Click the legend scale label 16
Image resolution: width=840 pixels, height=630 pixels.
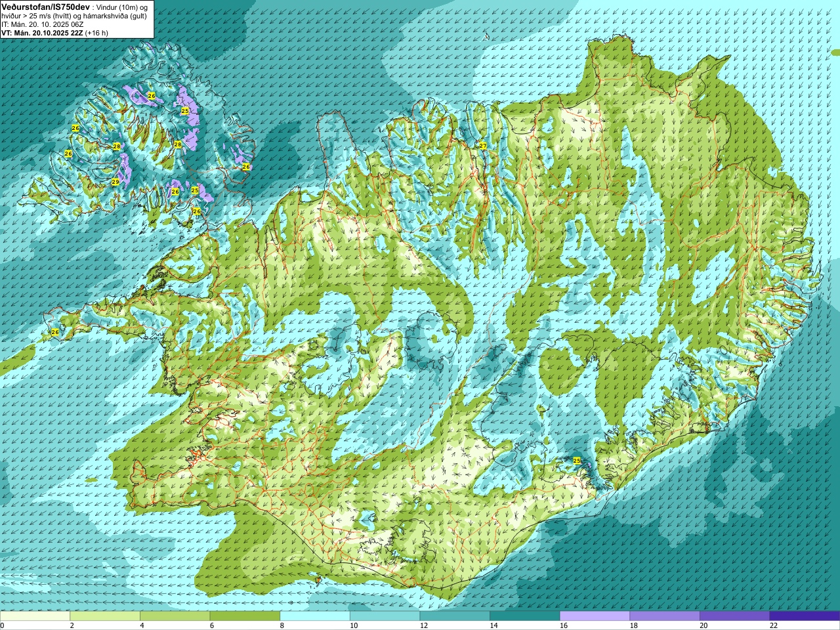click(x=564, y=625)
